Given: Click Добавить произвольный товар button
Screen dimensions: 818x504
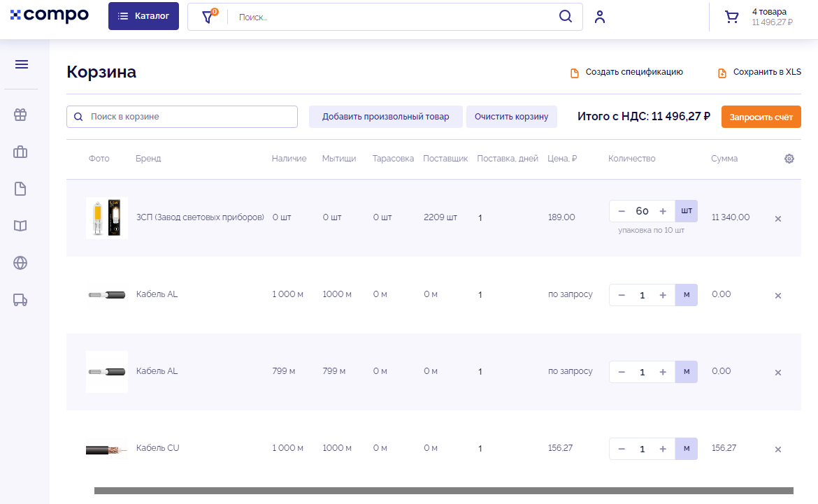Looking at the screenshot, I should [x=385, y=117].
